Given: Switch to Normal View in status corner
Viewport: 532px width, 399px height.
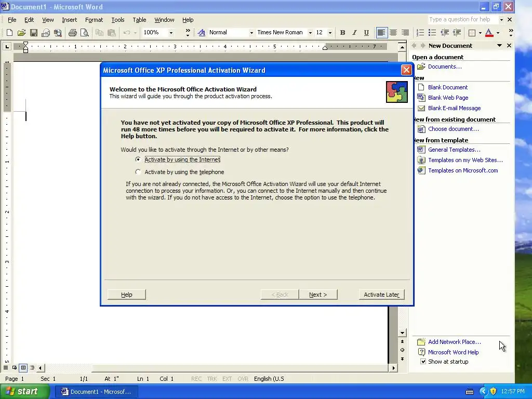Looking at the screenshot, I should coord(6,367).
